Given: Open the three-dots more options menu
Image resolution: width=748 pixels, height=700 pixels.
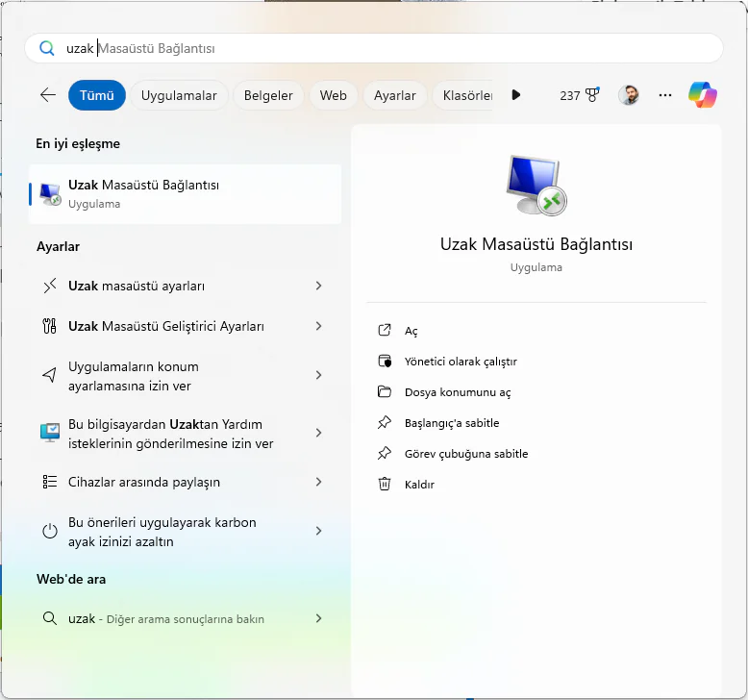Looking at the screenshot, I should click(665, 95).
